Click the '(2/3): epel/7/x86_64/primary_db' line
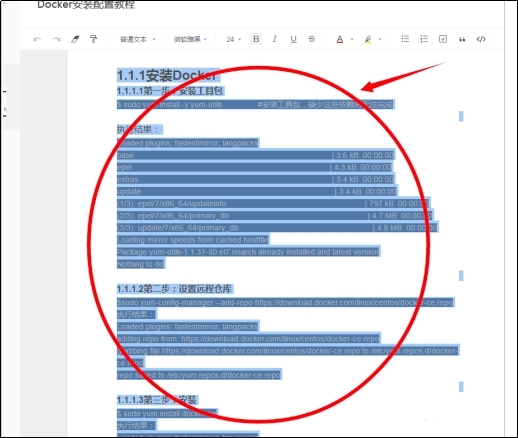Screen dimensions: 518x438 pos(275,216)
